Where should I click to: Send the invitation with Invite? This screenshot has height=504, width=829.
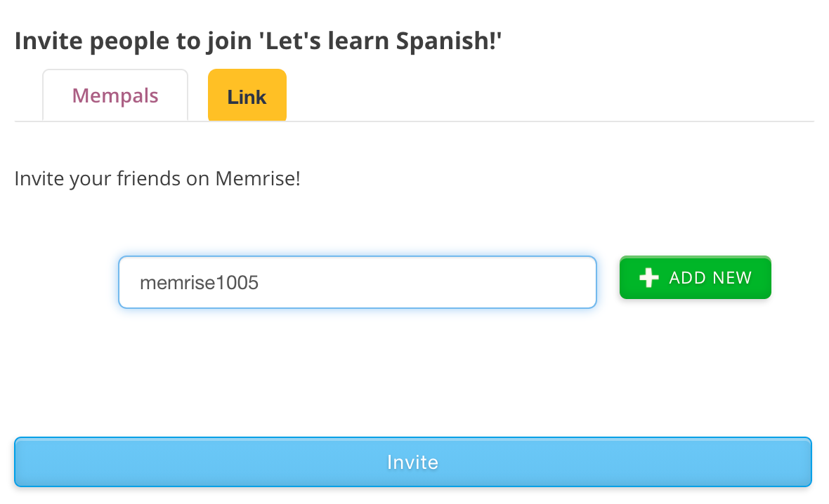(x=413, y=462)
